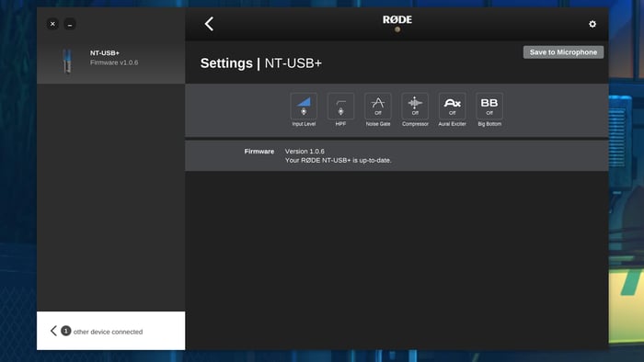Expand the other device connected panel

point(111,331)
